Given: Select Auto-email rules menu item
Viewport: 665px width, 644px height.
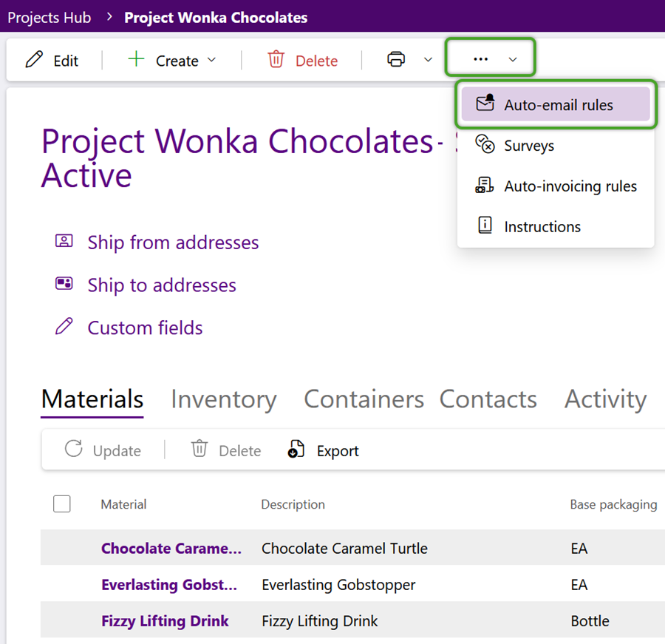Looking at the screenshot, I should (556, 104).
